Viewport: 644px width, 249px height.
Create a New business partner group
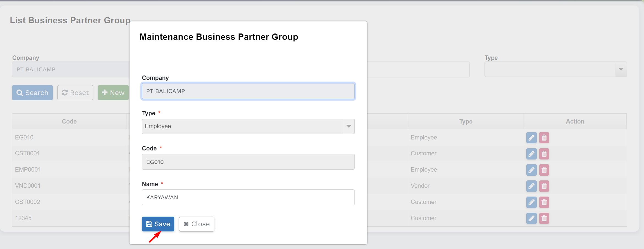tap(113, 93)
